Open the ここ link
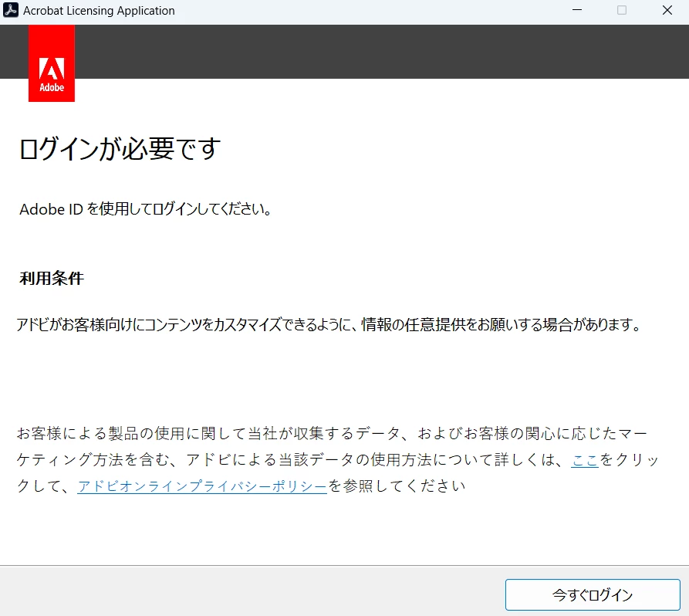Image resolution: width=689 pixels, height=616 pixels. [x=585, y=459]
